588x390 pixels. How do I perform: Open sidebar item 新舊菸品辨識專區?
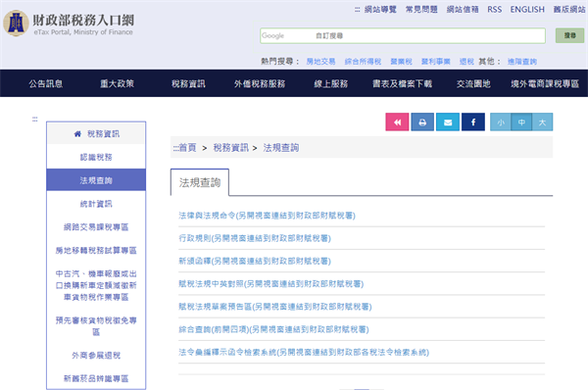point(96,378)
